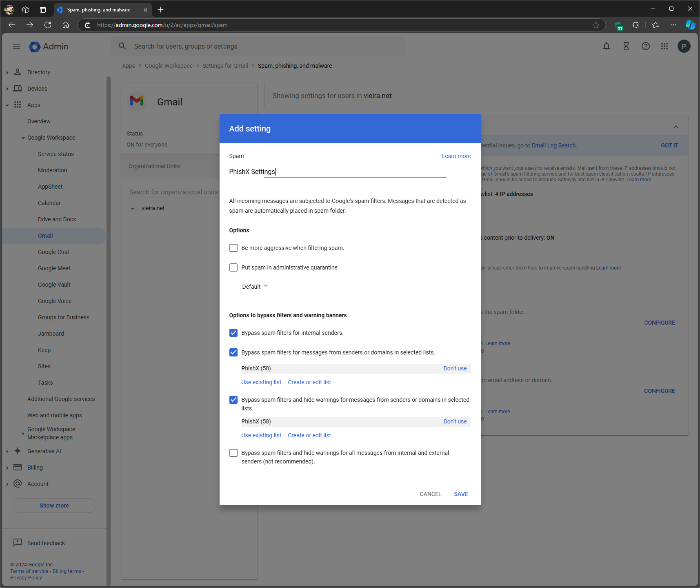Click the search magnifier icon
Screen dimensions: 700x588
122,46
